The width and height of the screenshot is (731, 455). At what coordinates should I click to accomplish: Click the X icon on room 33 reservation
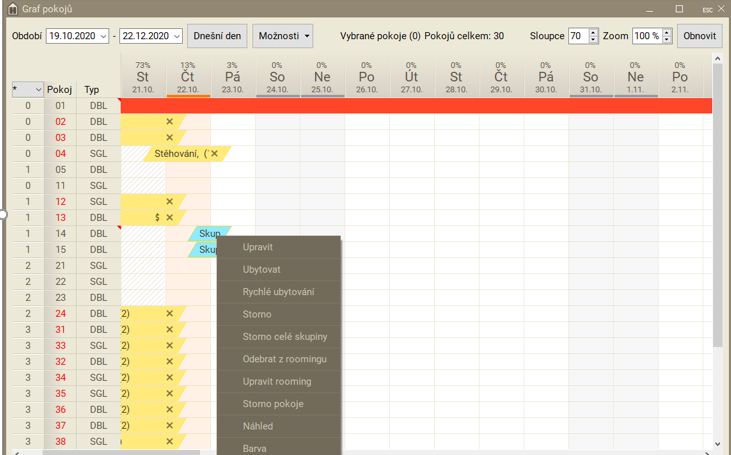tap(169, 346)
